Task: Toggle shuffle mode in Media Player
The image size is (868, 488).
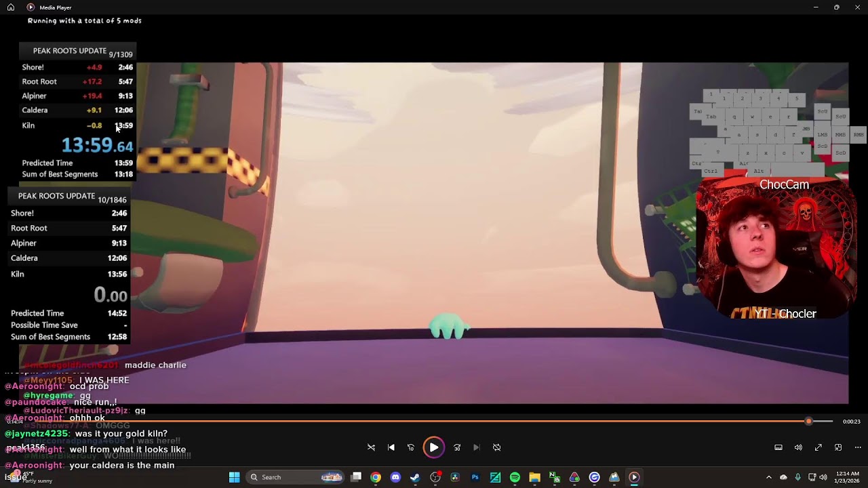Action: click(371, 447)
